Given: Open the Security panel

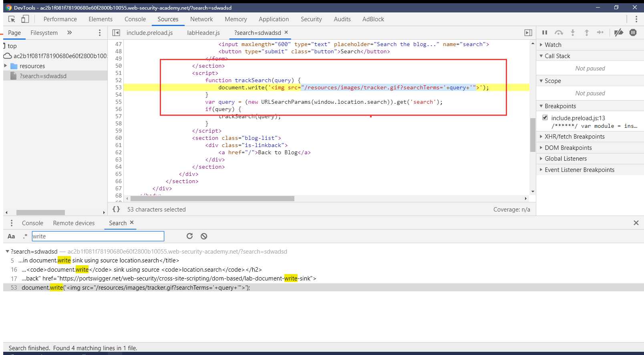Looking at the screenshot, I should (x=311, y=19).
